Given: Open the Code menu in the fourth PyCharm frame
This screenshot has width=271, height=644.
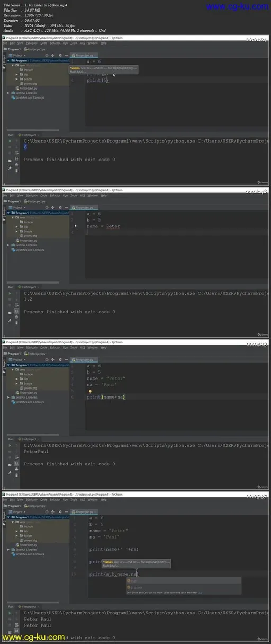Looking at the screenshot, I should pos(44,499).
